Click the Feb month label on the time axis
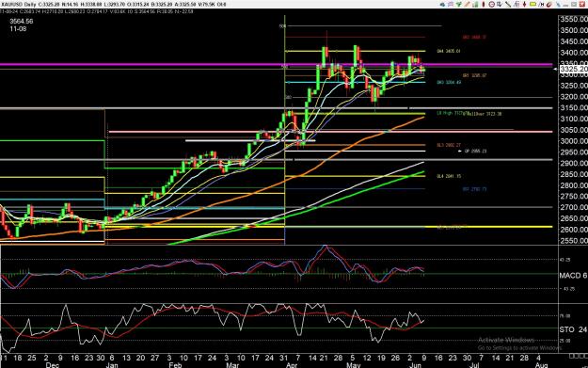 [175, 365]
